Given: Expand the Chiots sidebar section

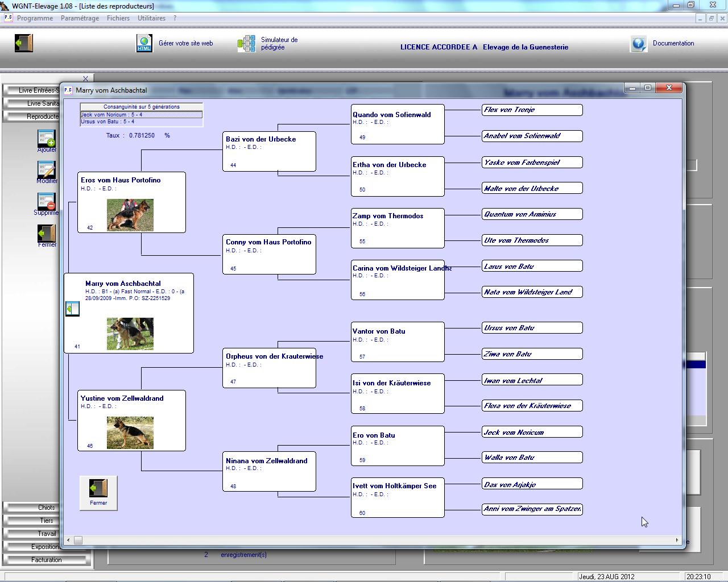Looking at the screenshot, I should (47, 508).
